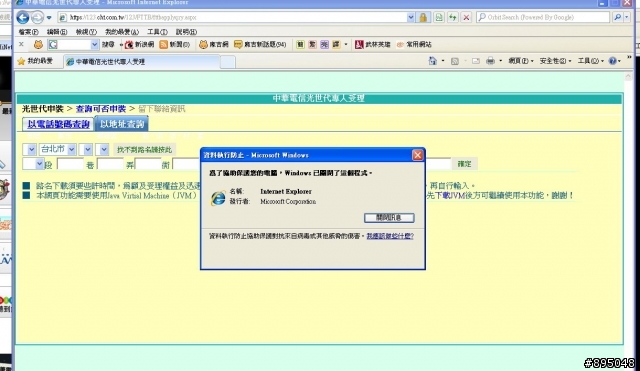Open the 武林英雄 toolbar link

tap(373, 44)
